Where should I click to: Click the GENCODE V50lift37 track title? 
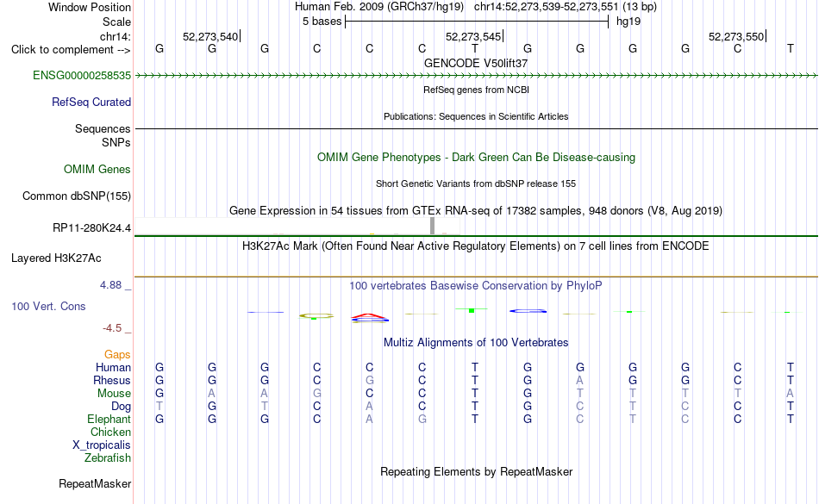pos(476,63)
